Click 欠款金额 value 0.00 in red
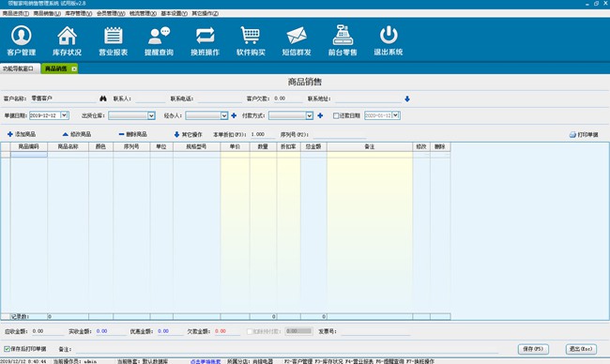Image resolution: width=610 pixels, height=364 pixels. click(x=221, y=331)
